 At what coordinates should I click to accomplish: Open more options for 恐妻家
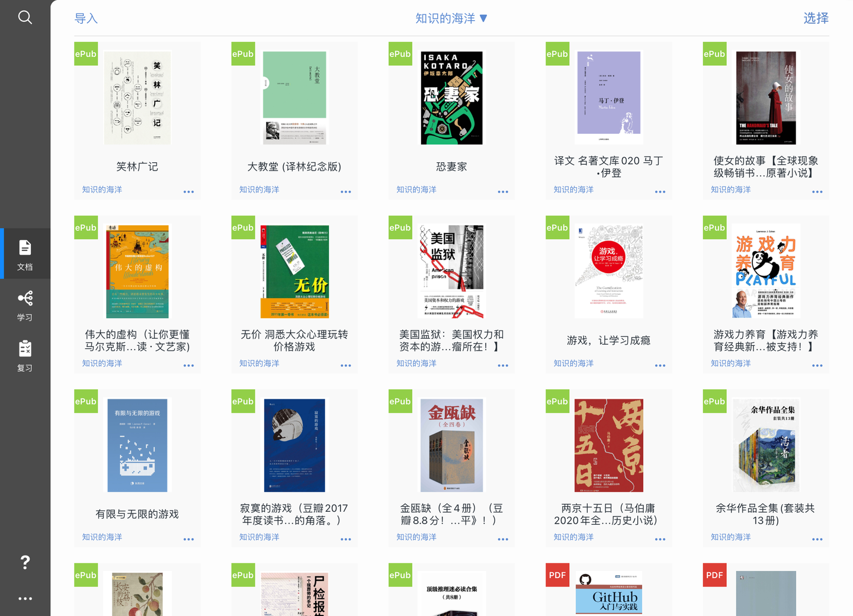503,192
